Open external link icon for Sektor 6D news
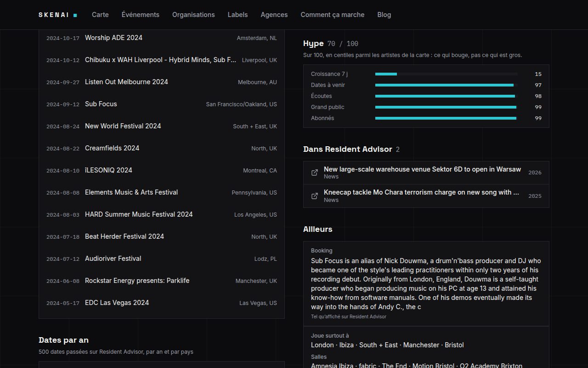 315,172
